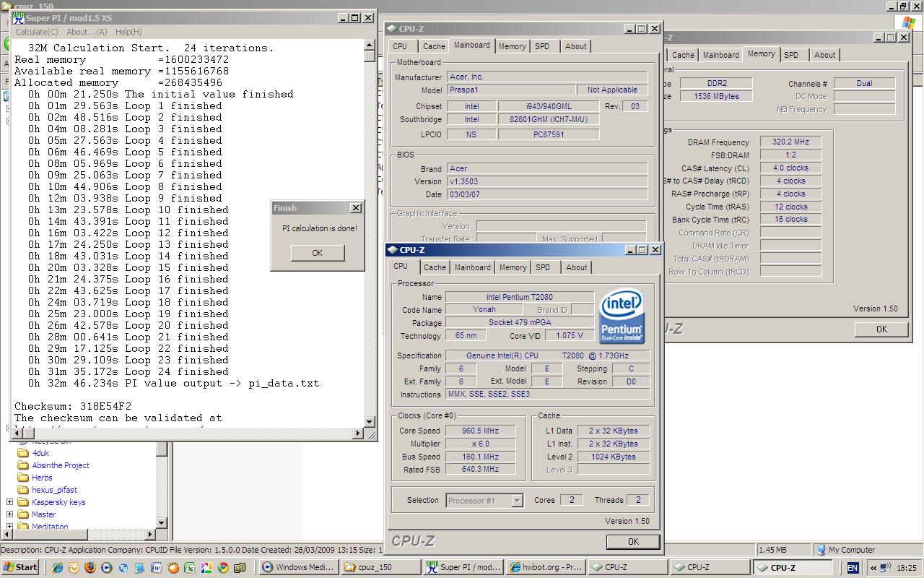
Task: Click the folder tree scrollbar down arrow
Action: pos(162,523)
